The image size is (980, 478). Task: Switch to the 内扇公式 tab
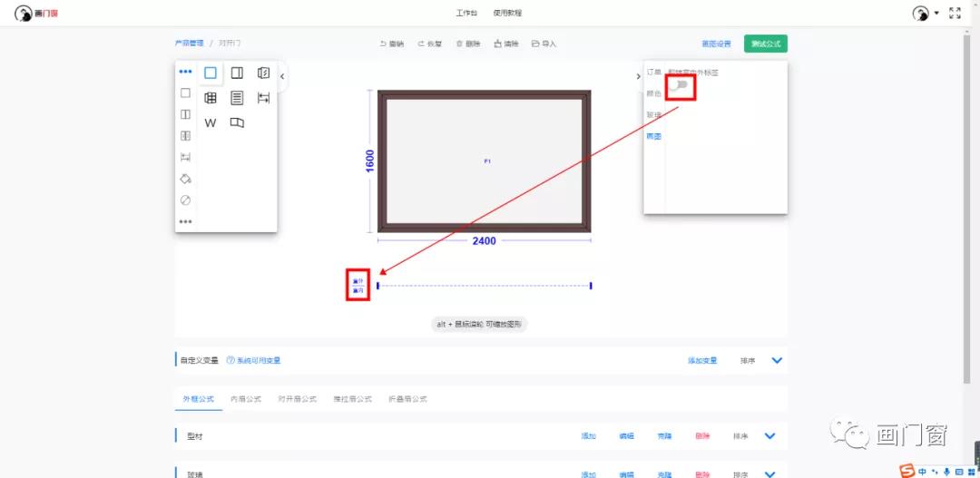coord(246,399)
